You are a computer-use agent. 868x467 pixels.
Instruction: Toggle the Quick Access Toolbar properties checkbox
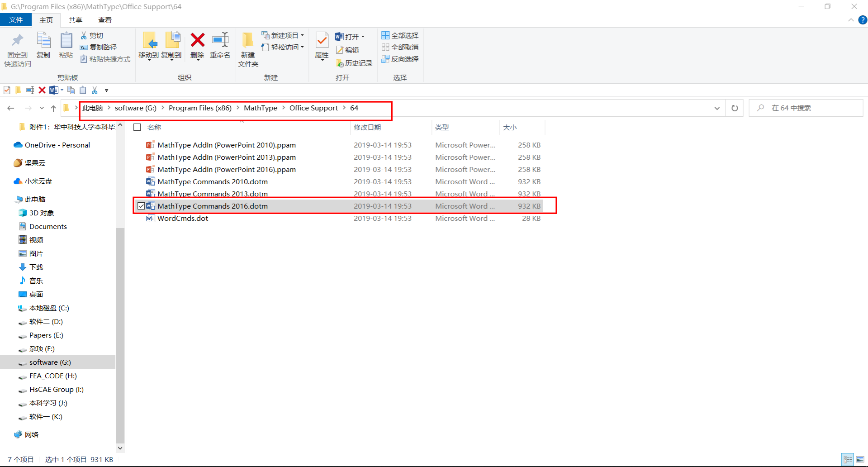(7, 90)
